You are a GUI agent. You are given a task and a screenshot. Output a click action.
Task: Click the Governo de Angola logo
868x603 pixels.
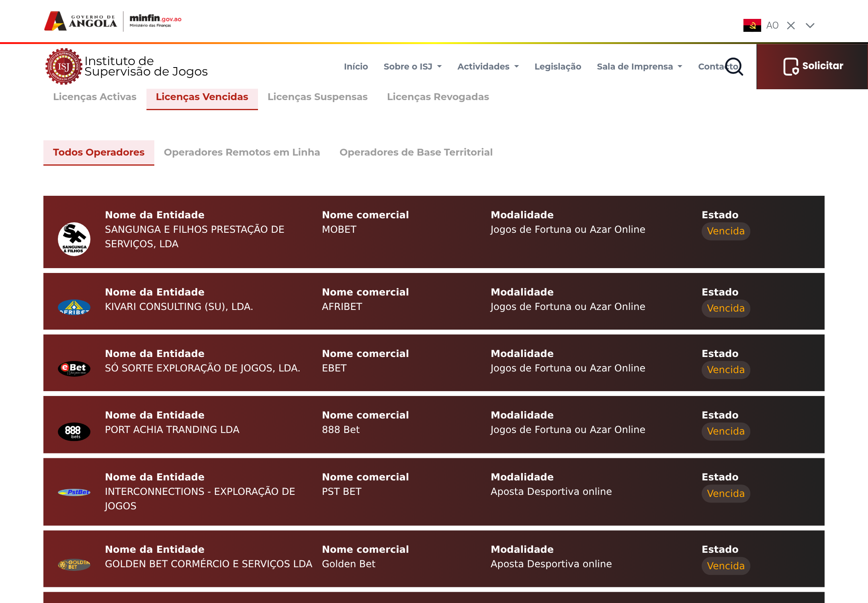tap(80, 21)
